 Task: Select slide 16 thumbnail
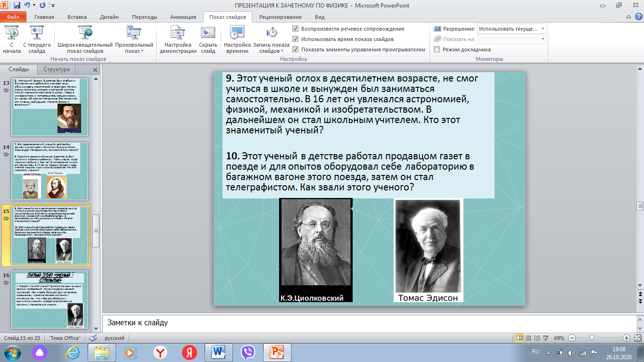coord(50,299)
